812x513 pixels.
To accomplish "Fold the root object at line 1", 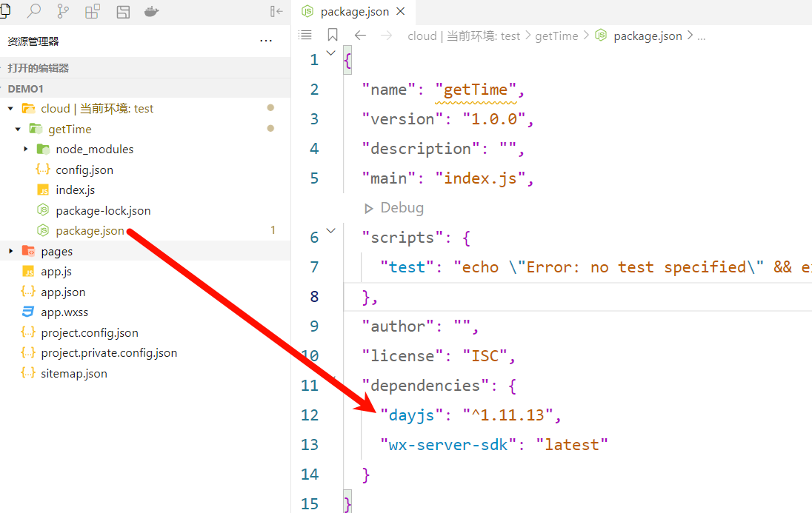I will (x=331, y=53).
